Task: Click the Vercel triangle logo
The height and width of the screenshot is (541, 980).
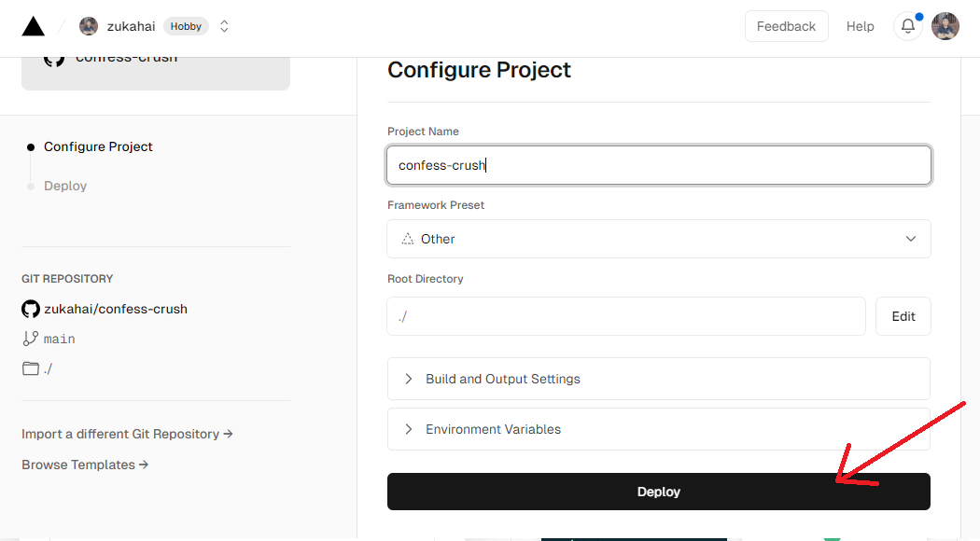Action: click(x=33, y=26)
